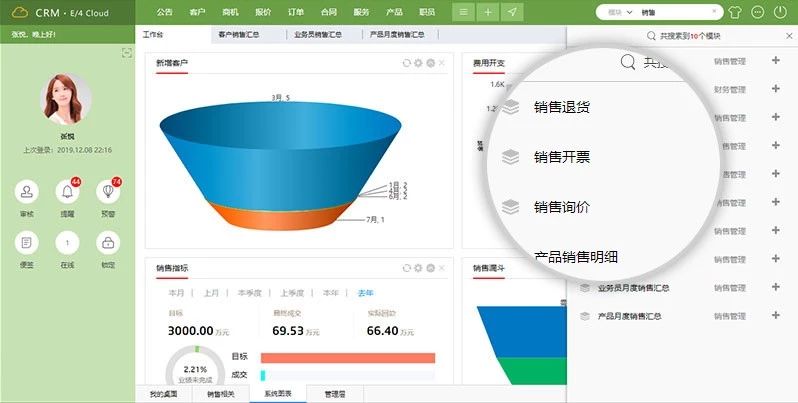Select the 本月 period filter
798x403 pixels.
[177, 293]
